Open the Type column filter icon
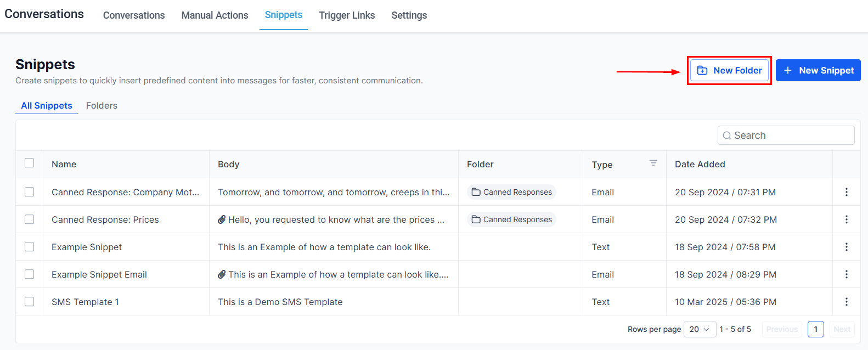Screen dimensions: 868x350 click(653, 163)
